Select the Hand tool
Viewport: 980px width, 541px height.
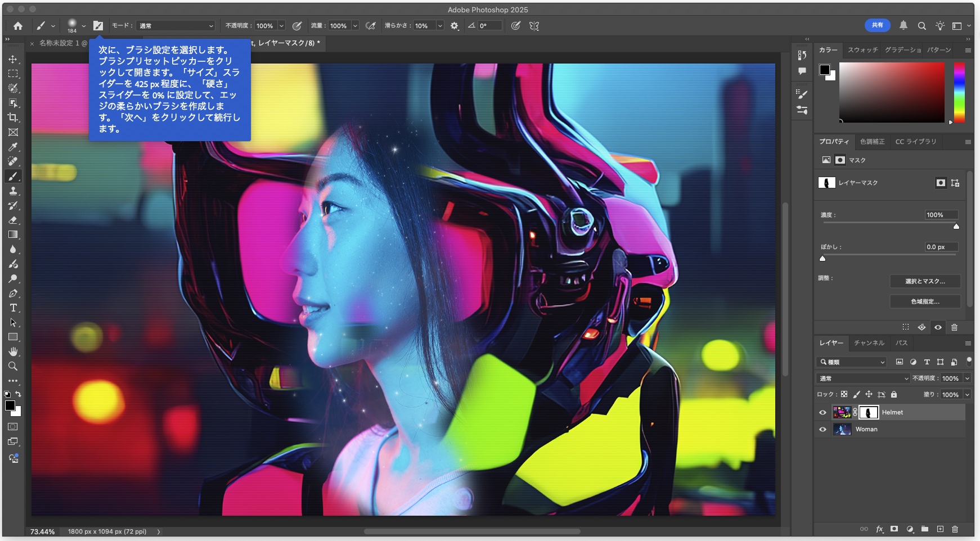(x=13, y=351)
